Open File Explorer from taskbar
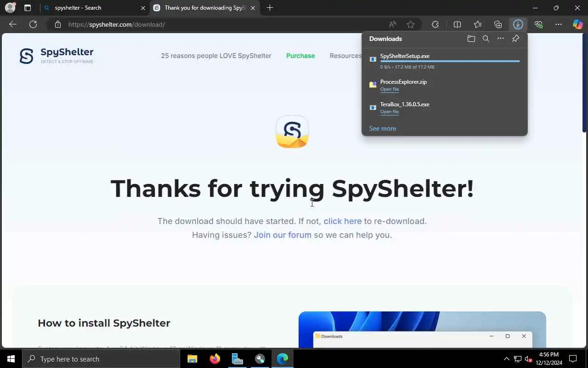The height and width of the screenshot is (368, 588). click(192, 359)
